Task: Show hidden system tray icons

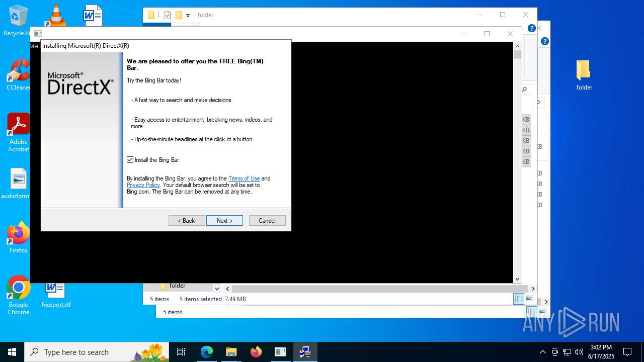Action: 542,352
